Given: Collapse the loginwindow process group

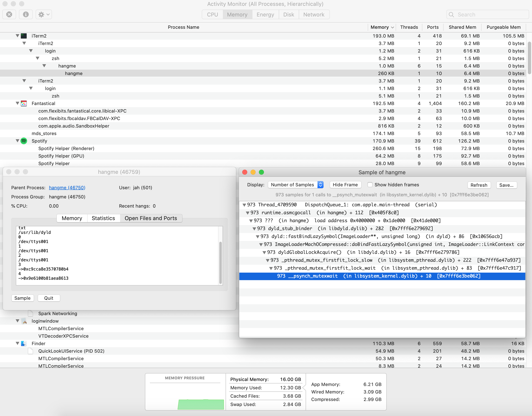Looking at the screenshot, I should coord(17,321).
